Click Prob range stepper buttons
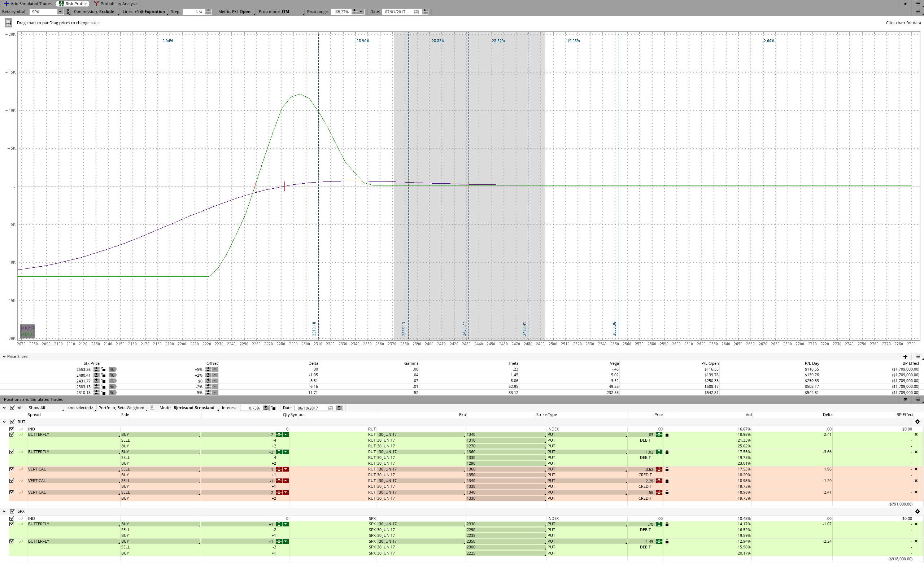 coord(354,12)
